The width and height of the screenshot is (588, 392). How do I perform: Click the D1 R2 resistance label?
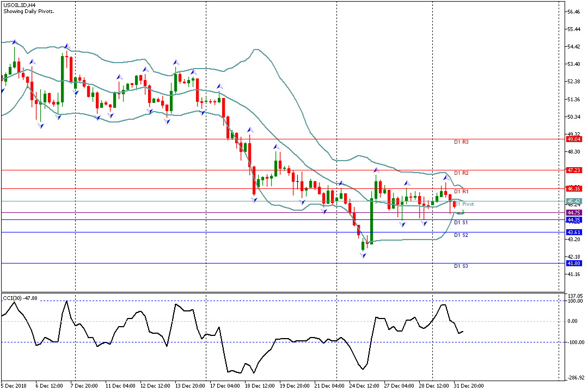(461, 173)
